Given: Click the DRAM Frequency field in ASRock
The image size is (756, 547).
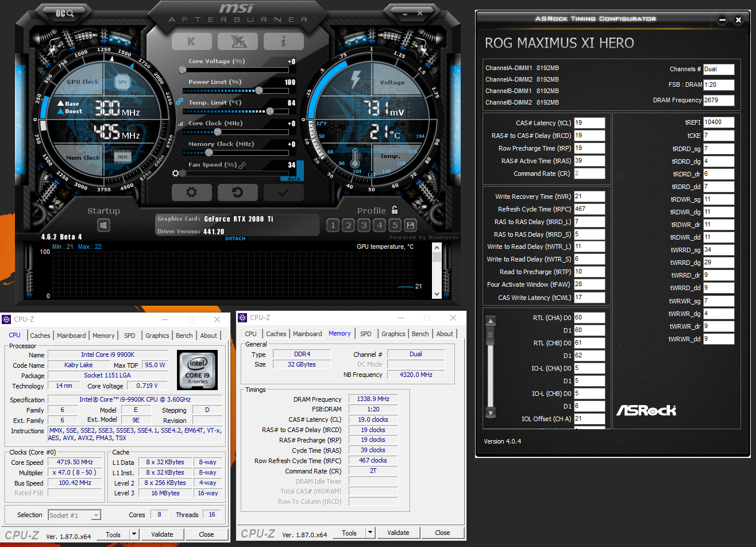Looking at the screenshot, I should click(719, 100).
